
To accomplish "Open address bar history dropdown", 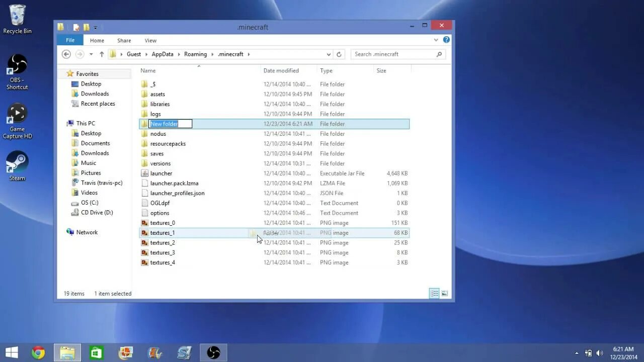I will pos(329,54).
